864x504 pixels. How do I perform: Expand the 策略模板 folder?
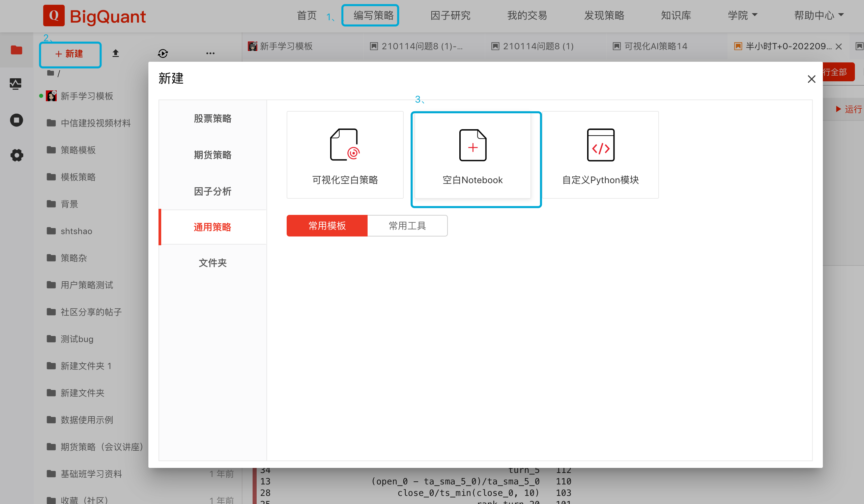pyautogui.click(x=78, y=150)
